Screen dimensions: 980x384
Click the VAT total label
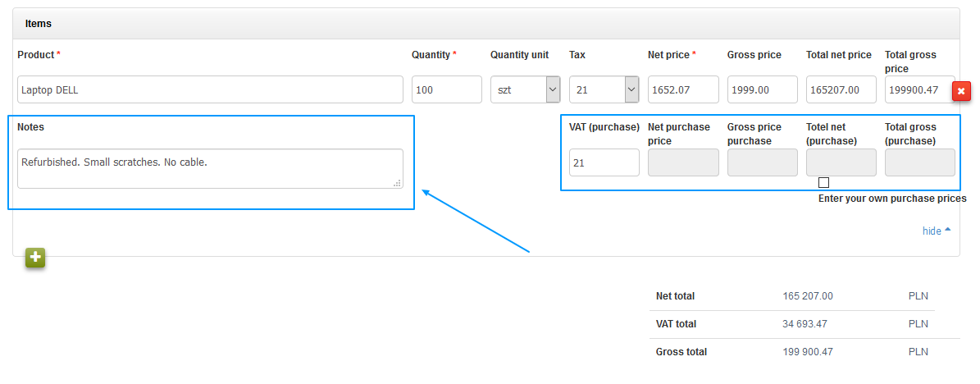(x=677, y=324)
